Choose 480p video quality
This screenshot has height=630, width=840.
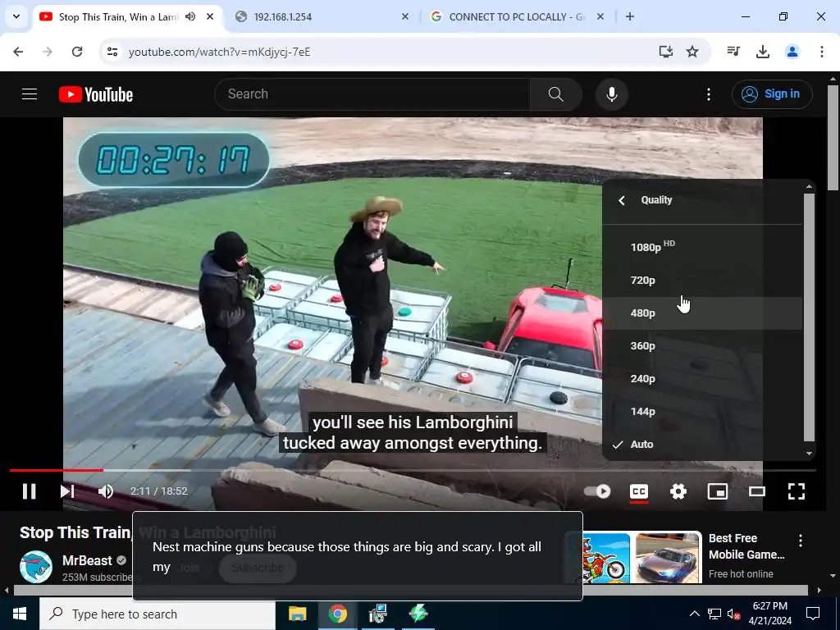(x=702, y=313)
